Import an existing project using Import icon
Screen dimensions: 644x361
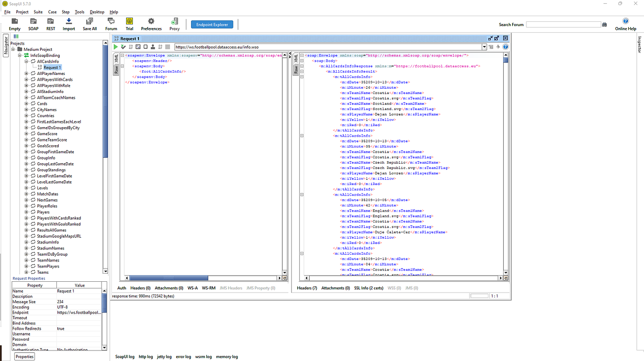pos(68,22)
